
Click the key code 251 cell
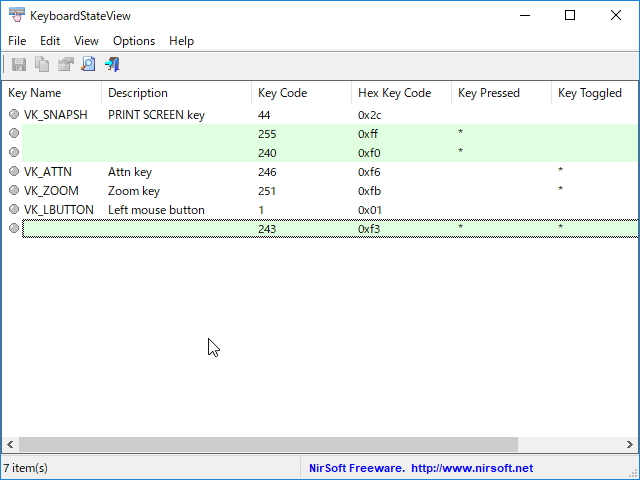click(x=267, y=191)
